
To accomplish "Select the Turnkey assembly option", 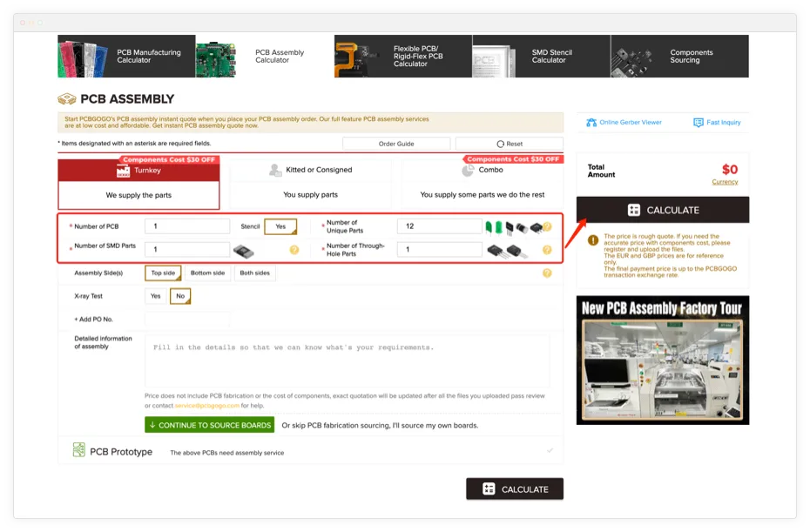I will tap(138, 183).
